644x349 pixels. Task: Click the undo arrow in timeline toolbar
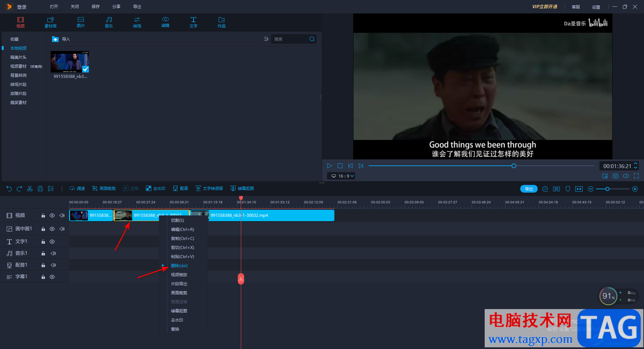click(9, 189)
